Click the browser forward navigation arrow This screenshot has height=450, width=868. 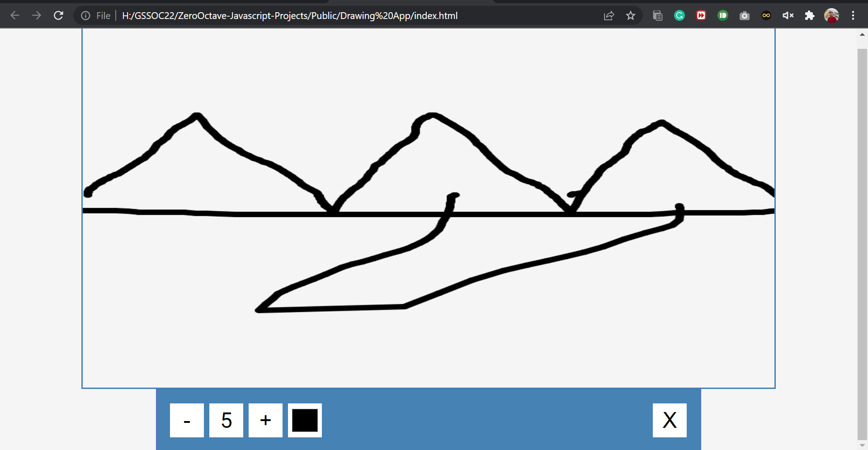(37, 15)
